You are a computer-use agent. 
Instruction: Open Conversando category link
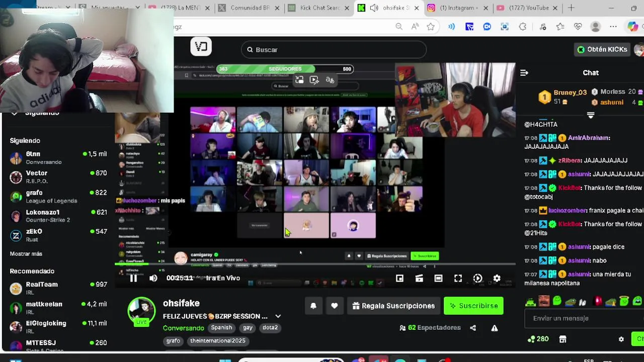point(183,328)
